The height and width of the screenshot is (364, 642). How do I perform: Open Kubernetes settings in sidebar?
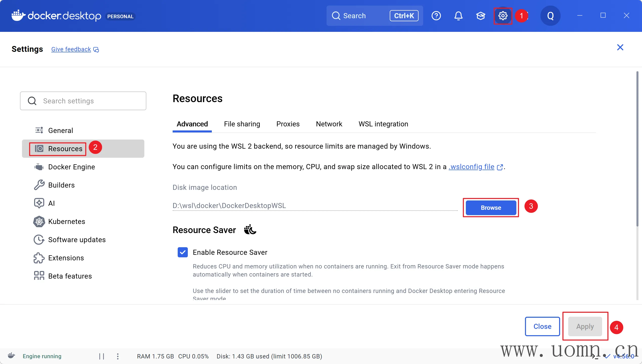click(66, 221)
